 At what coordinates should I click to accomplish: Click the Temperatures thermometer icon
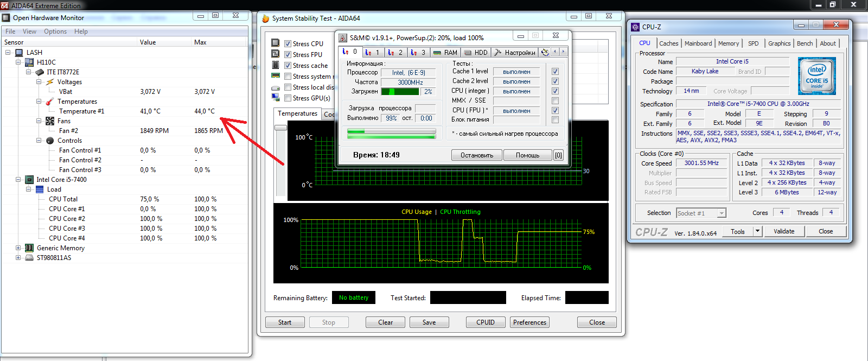[50, 102]
